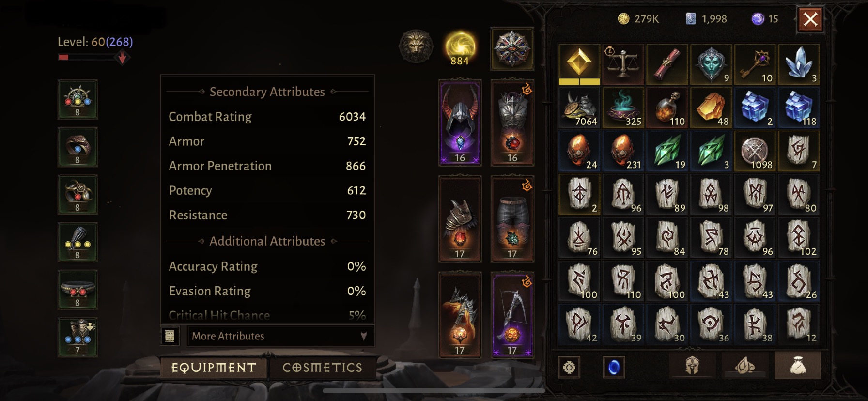868x401 pixels.
Task: Click the red arrow under level bar
Action: point(123,59)
